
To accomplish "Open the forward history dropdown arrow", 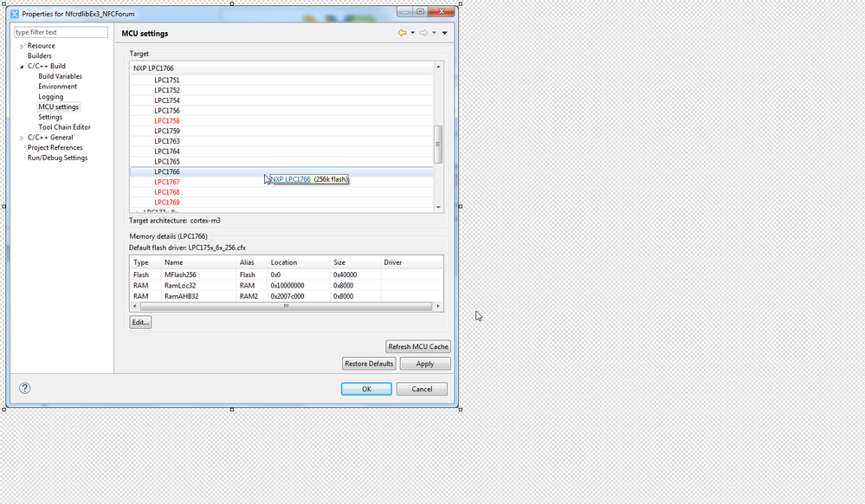I will [x=434, y=33].
